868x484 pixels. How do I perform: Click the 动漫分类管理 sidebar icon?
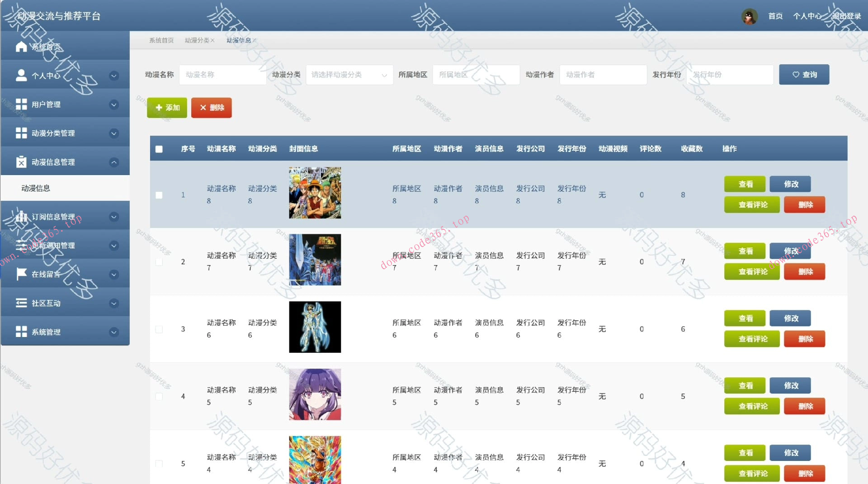click(21, 133)
